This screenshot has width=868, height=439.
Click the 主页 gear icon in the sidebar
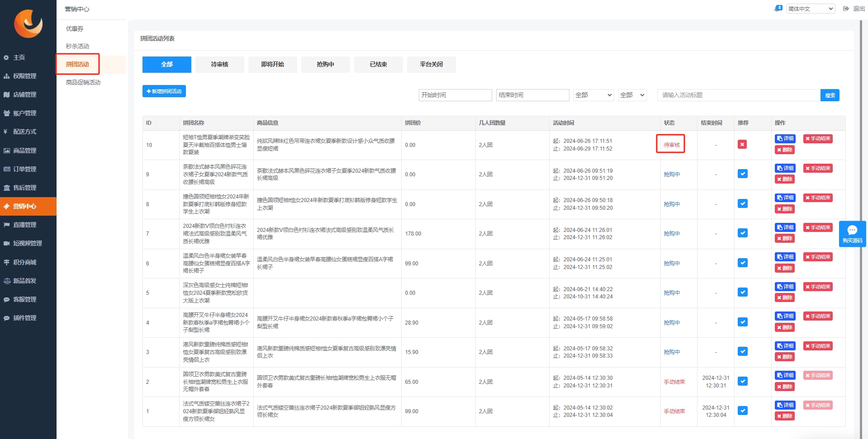point(6,57)
